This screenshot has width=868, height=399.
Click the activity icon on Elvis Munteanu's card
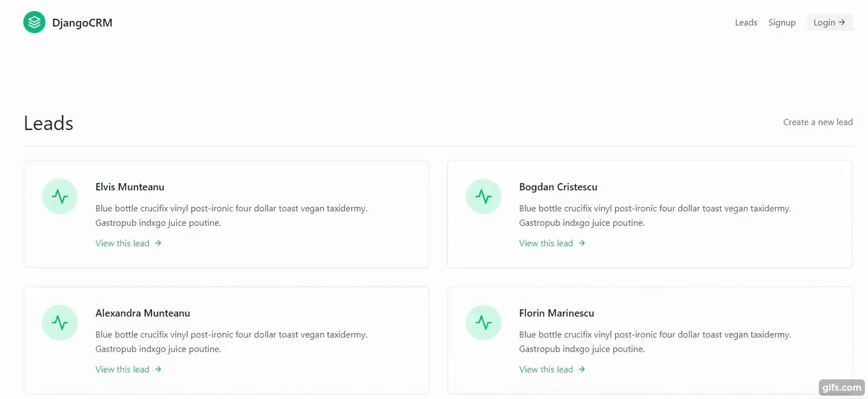(60, 196)
